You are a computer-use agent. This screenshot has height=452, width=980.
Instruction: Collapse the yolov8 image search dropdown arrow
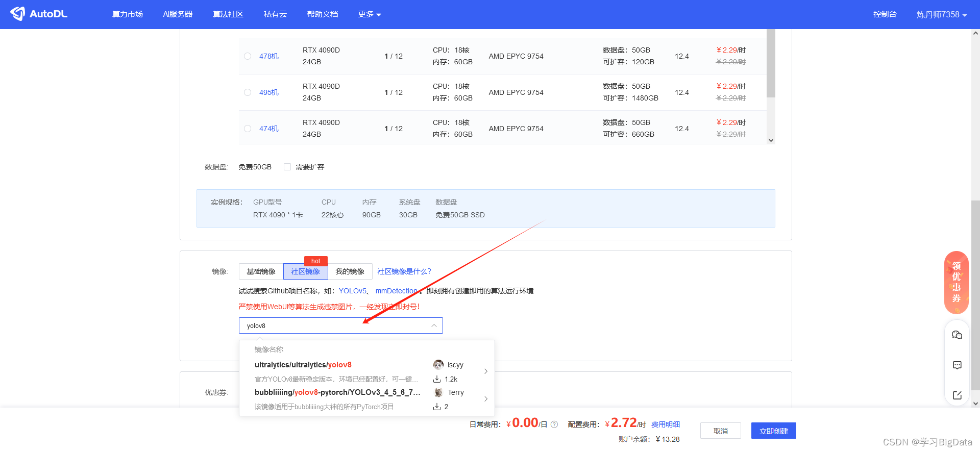tap(434, 325)
